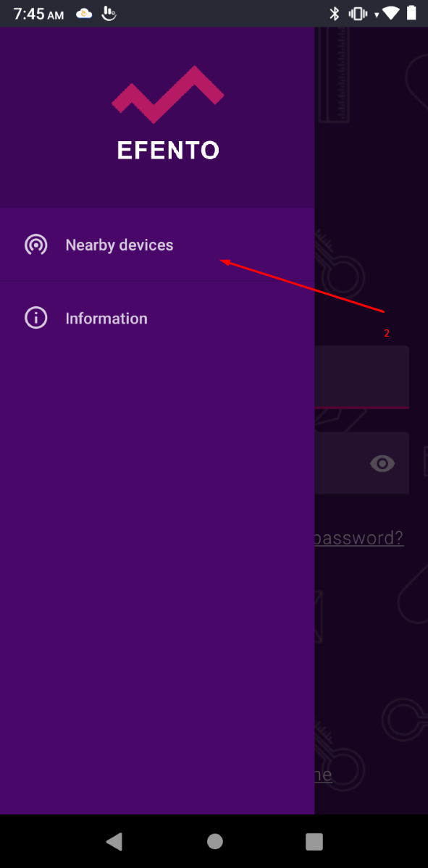Tap the Android recent apps square button
The height and width of the screenshot is (868, 428).
coord(314,841)
